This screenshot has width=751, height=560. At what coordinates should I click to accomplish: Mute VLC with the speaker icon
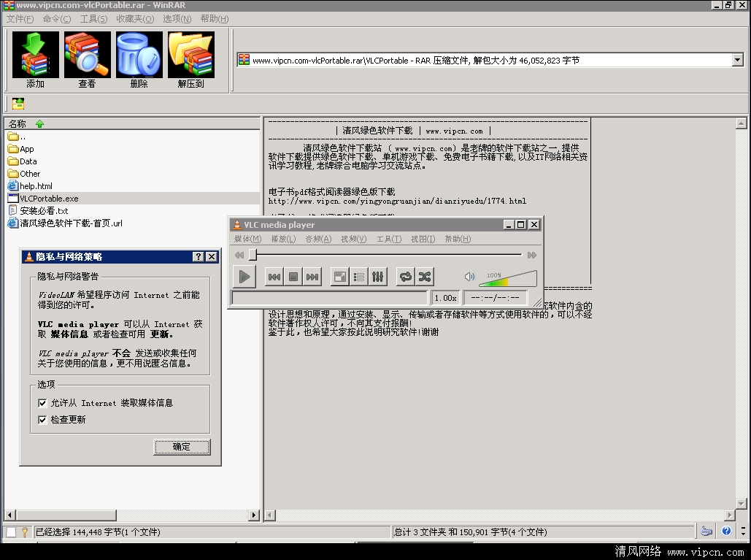469,277
